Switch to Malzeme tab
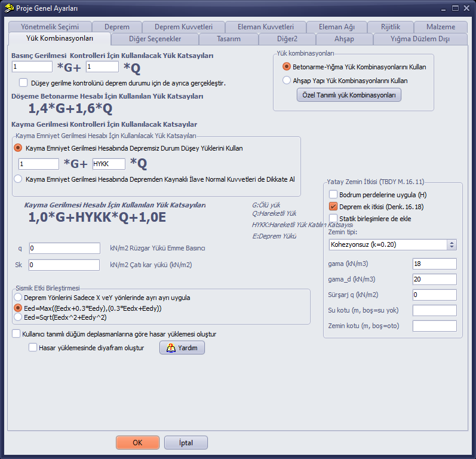The image size is (476, 459). (441, 27)
